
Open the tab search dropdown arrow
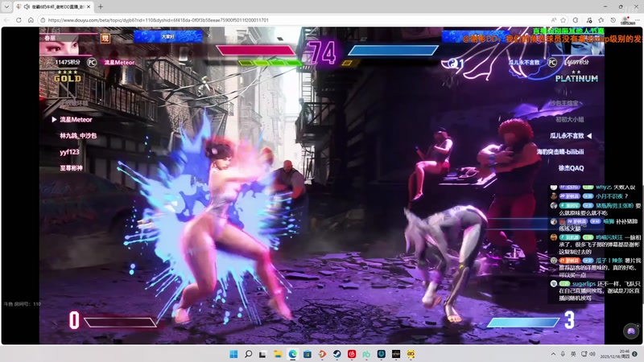pyautogui.click(x=6, y=6)
